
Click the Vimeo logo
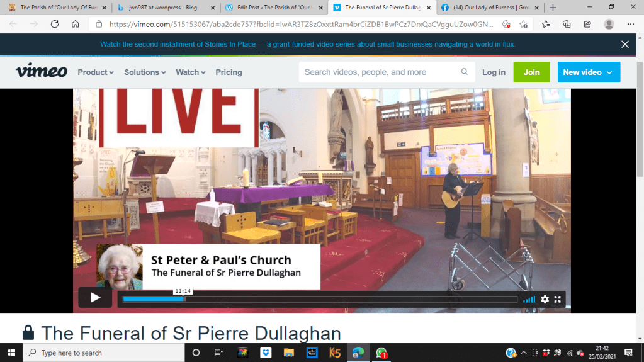(42, 72)
